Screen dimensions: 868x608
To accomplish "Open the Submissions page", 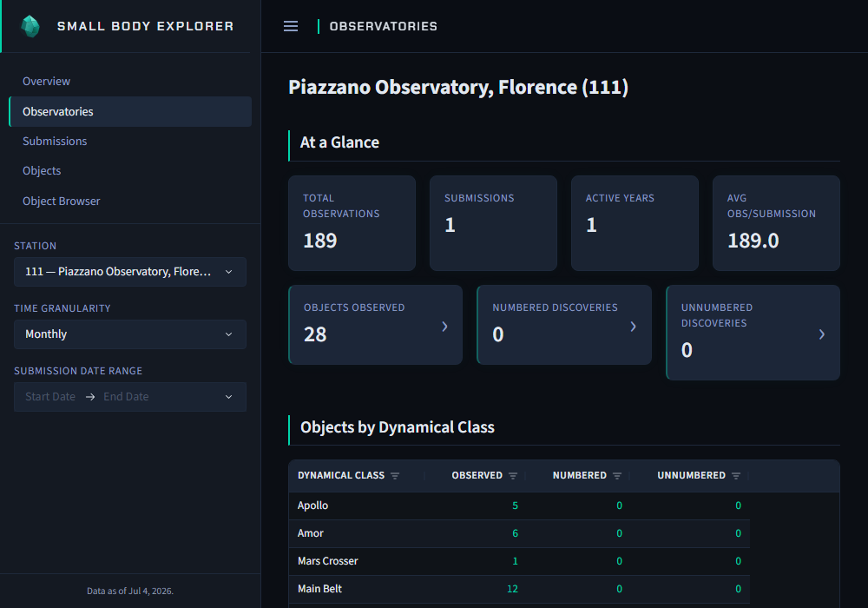I will [x=55, y=142].
